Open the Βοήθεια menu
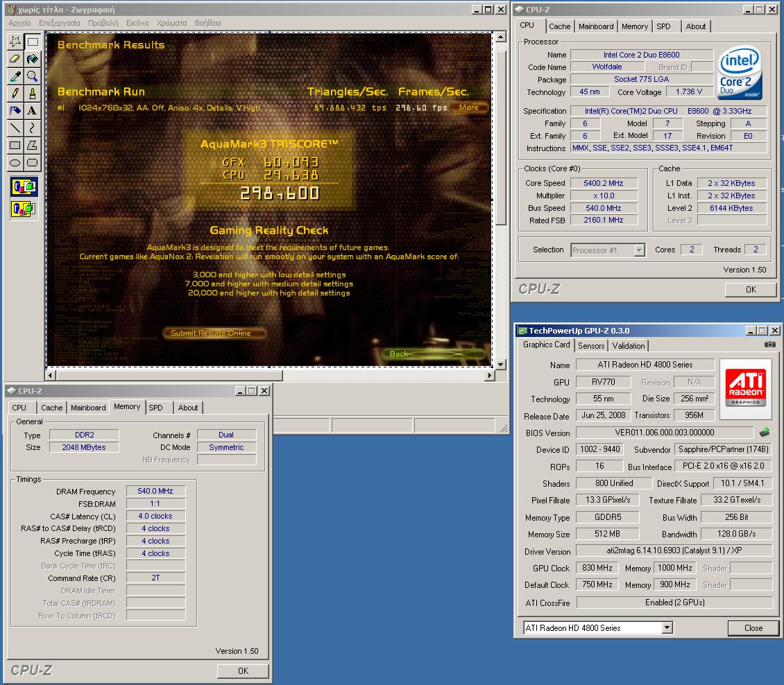 coord(208,23)
